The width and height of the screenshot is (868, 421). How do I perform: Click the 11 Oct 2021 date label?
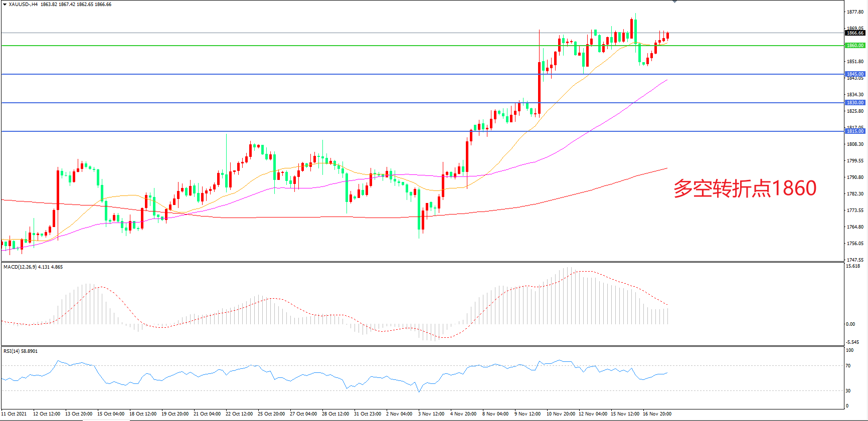[15, 414]
